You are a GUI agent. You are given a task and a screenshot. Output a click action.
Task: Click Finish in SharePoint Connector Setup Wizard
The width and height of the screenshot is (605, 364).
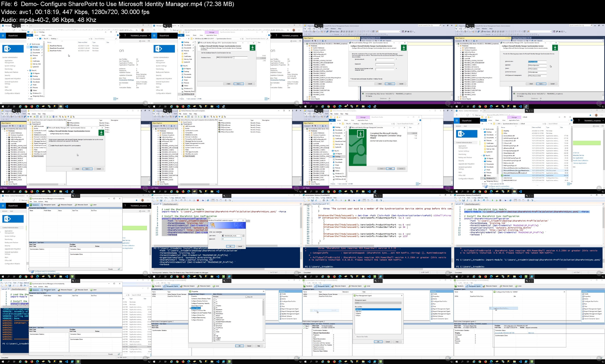coord(391,169)
